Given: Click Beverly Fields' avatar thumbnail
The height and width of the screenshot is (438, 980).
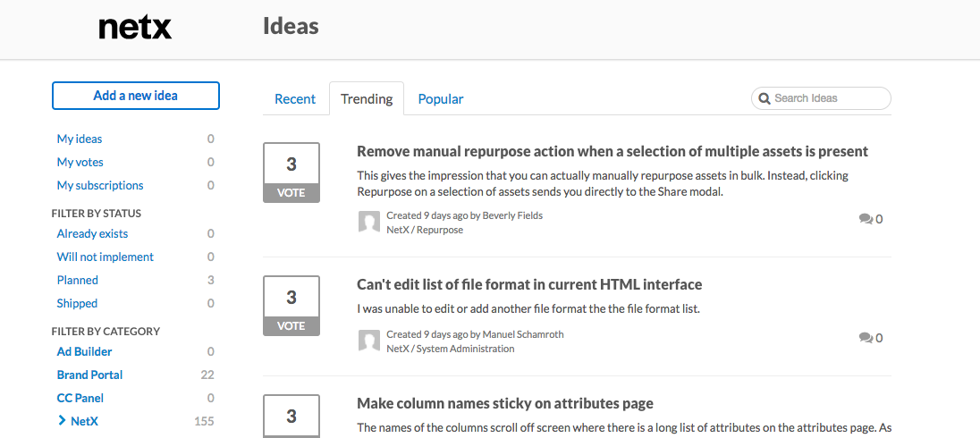Looking at the screenshot, I should 369,222.
